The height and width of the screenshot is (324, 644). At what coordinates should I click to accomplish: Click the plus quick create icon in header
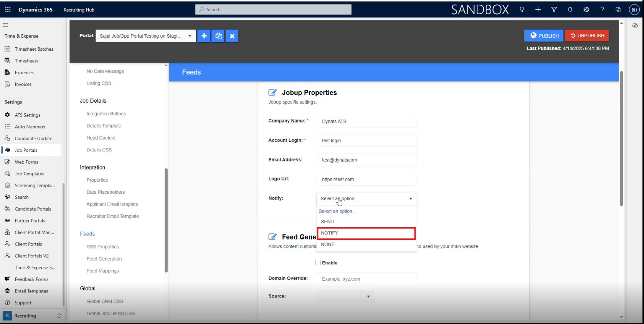click(x=538, y=10)
